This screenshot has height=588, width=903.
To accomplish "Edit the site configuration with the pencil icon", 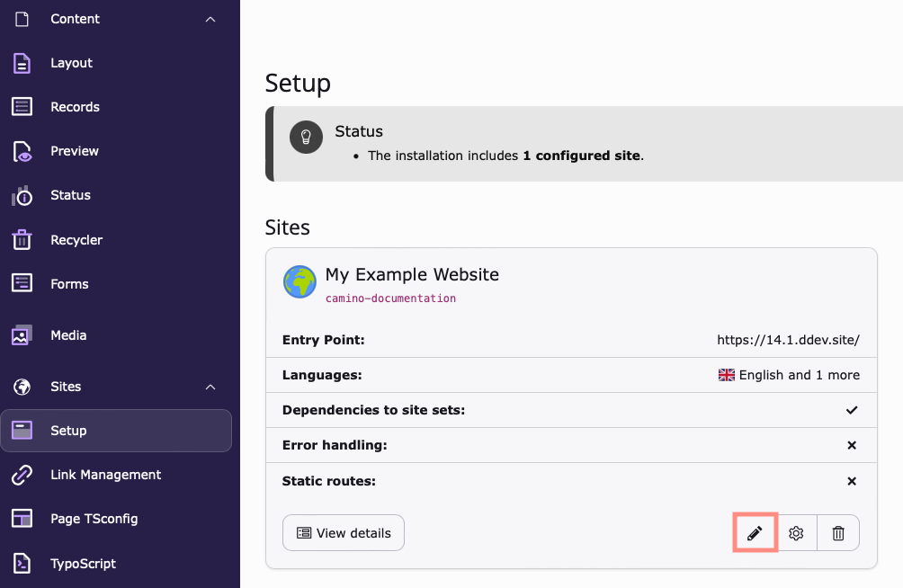I will tap(755, 532).
